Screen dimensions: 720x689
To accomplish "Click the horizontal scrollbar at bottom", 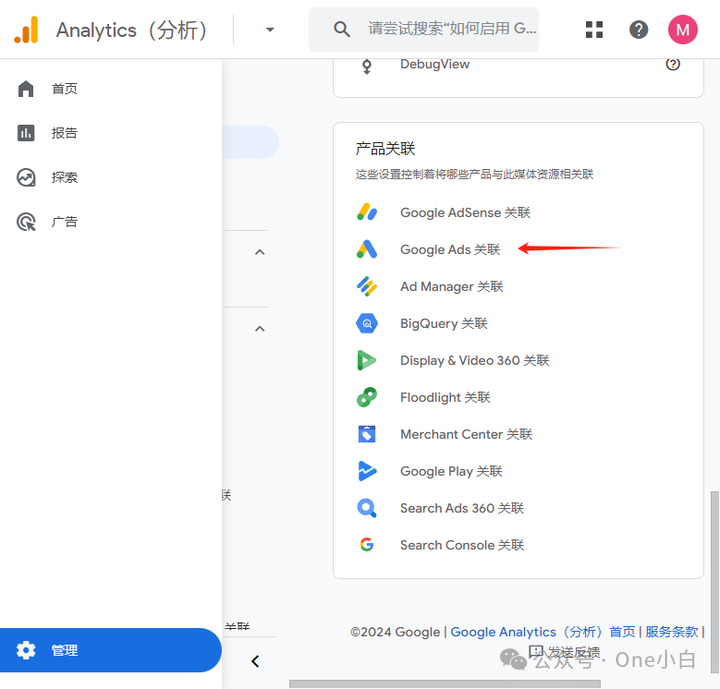I will (445, 684).
